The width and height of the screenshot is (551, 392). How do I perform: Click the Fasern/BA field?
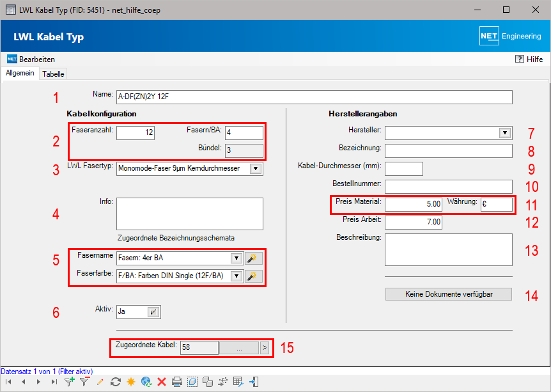point(244,132)
